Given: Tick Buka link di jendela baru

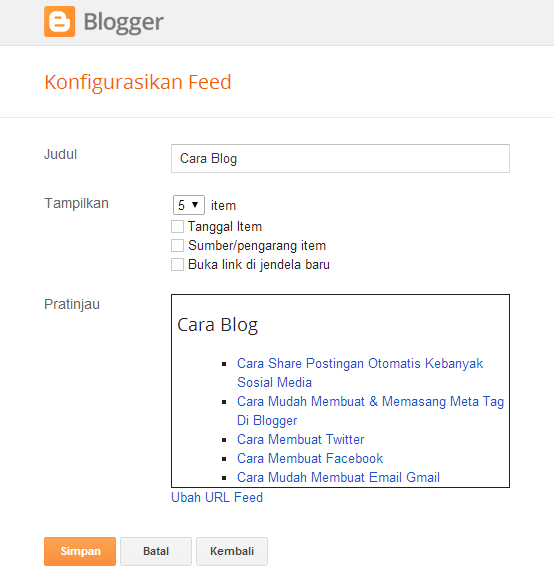Looking at the screenshot, I should pos(177,265).
